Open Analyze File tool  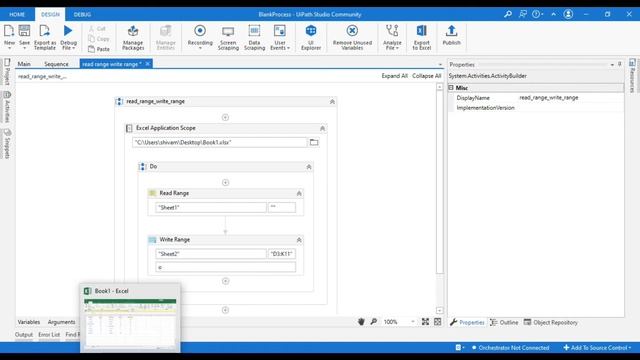point(392,37)
